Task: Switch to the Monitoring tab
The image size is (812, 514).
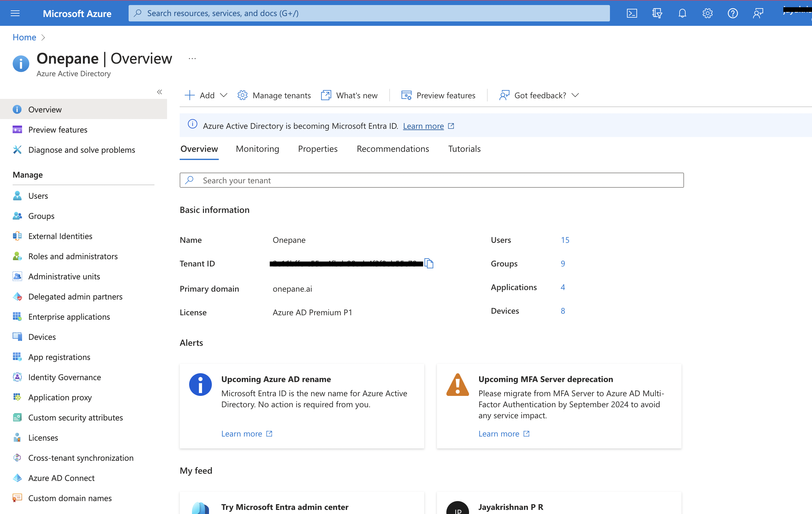Action: 258,149
